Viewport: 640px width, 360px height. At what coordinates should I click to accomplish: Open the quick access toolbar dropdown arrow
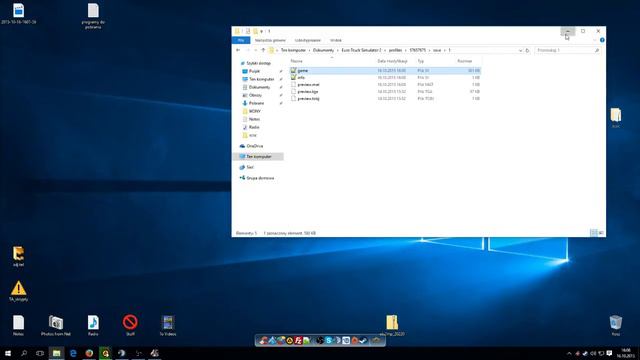pos(262,31)
